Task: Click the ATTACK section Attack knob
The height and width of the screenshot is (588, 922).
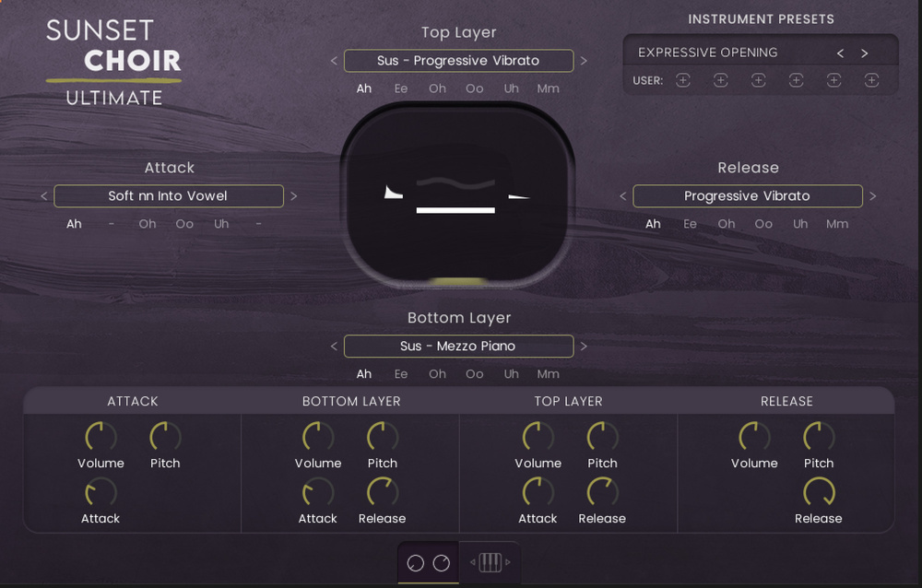Action: point(100,493)
